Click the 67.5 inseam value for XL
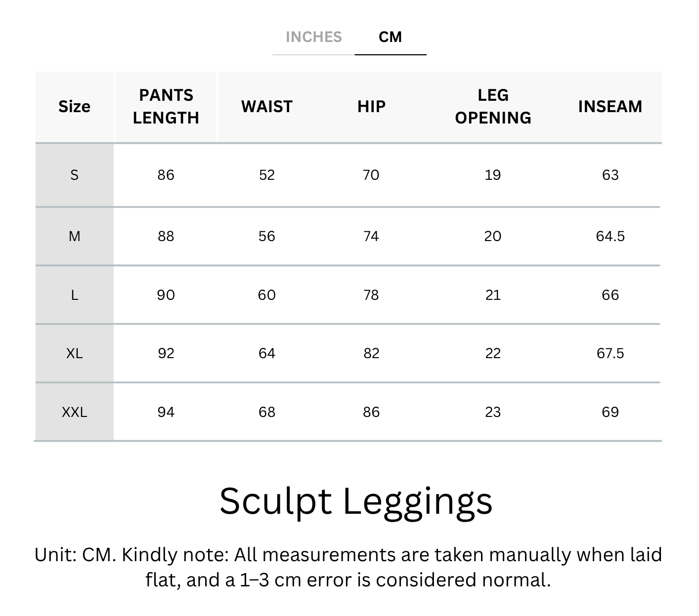 tap(610, 353)
